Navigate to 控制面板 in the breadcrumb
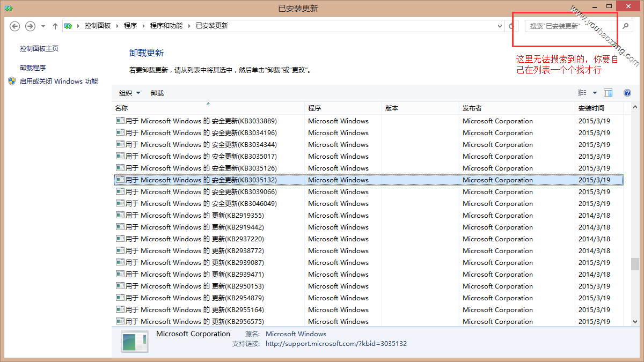 click(x=98, y=26)
